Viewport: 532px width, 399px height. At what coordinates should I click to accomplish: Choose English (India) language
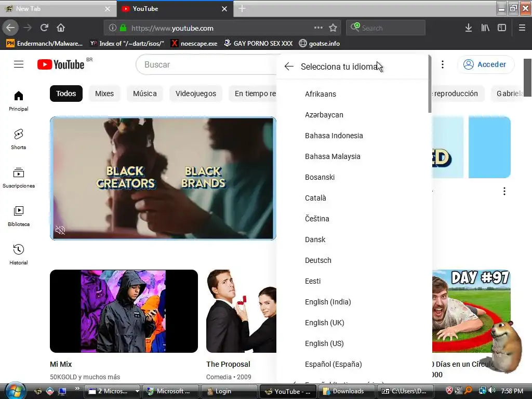[x=353, y=302]
